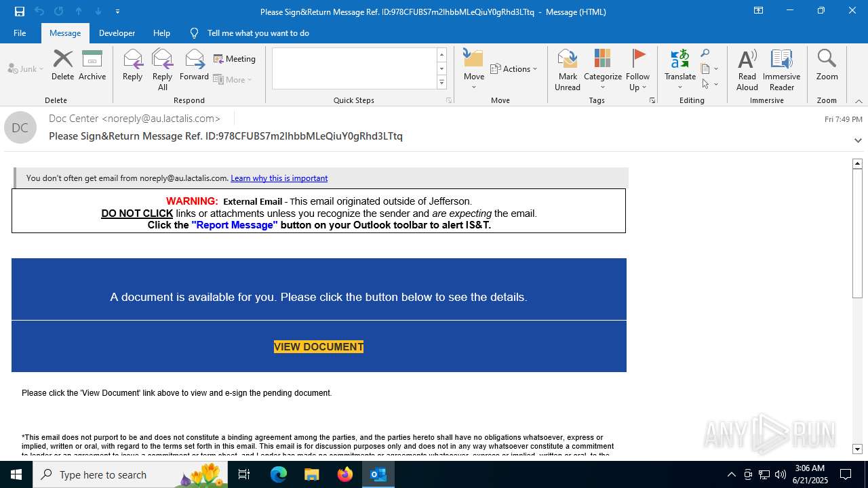The image size is (868, 488).
Task: Click the Find magnifier icon in Editing
Action: (x=705, y=54)
